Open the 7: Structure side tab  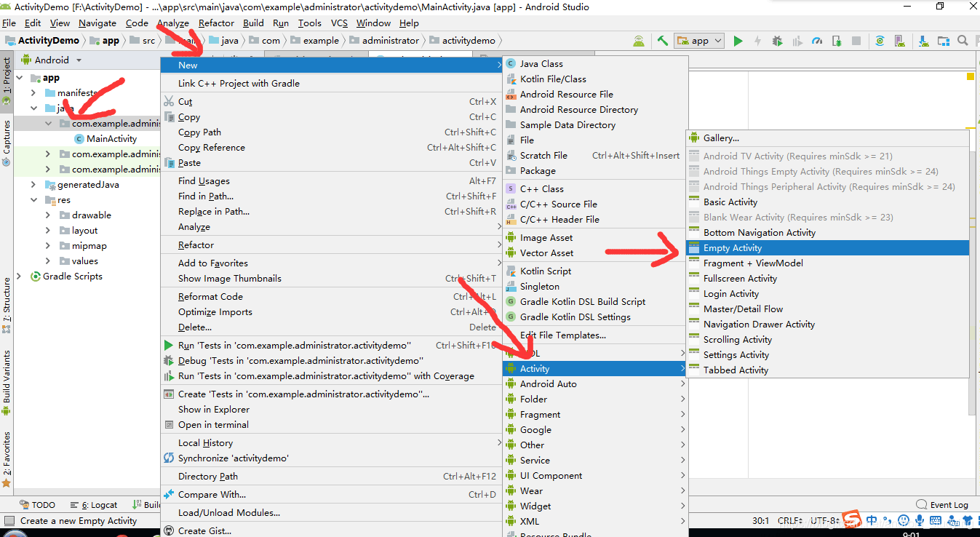tap(7, 304)
